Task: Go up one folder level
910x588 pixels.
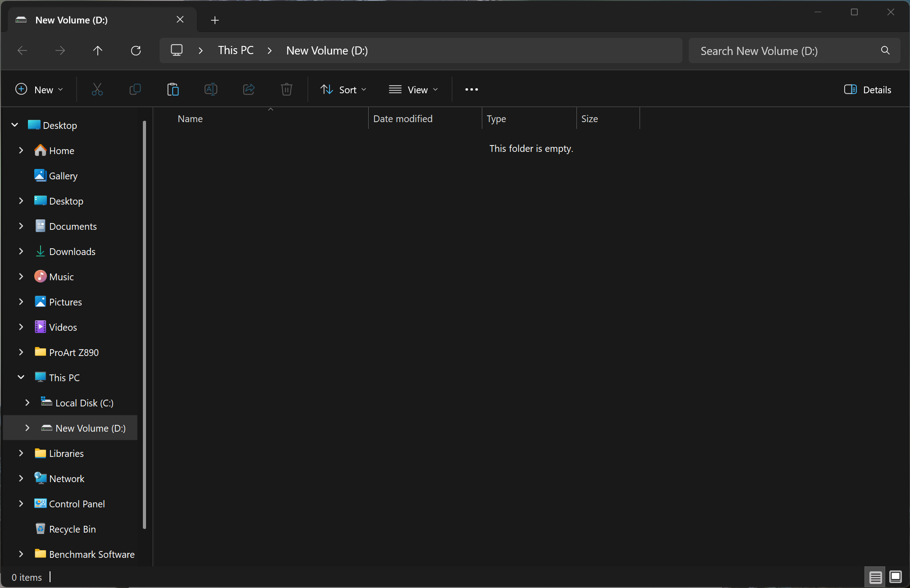Action: pos(97,50)
